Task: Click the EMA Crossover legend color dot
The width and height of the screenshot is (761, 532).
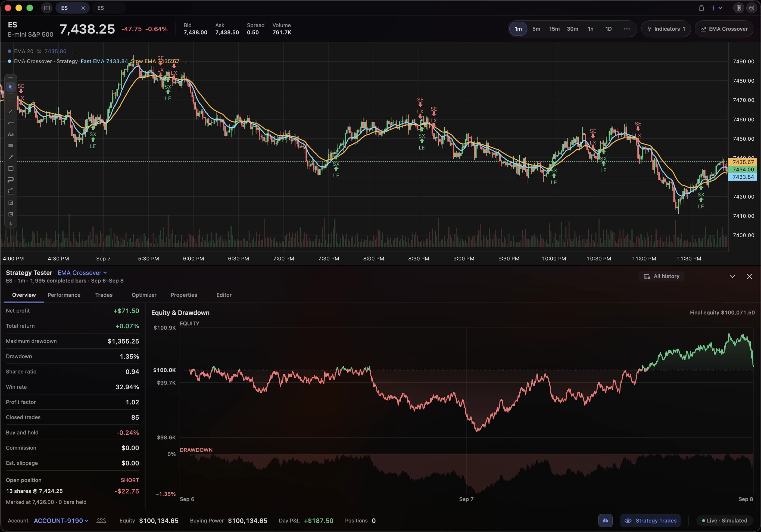Action: tap(10, 61)
